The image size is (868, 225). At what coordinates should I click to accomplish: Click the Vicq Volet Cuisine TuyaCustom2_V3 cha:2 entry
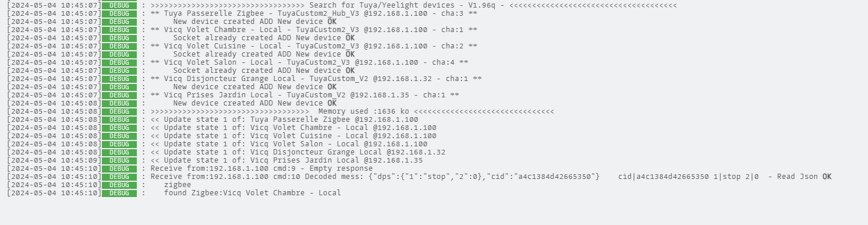[x=313, y=46]
